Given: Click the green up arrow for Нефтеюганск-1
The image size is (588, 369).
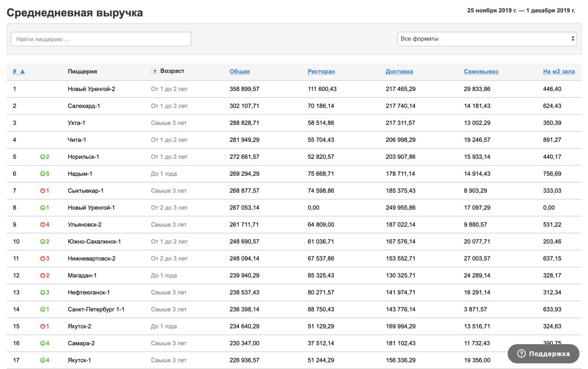Looking at the screenshot, I should coord(43,293).
